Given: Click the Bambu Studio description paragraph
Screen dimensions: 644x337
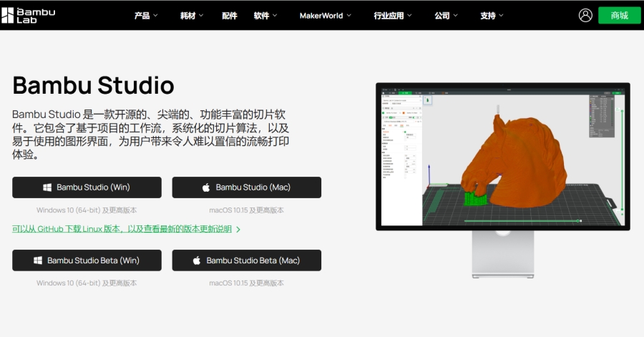Looking at the screenshot, I should (x=151, y=135).
